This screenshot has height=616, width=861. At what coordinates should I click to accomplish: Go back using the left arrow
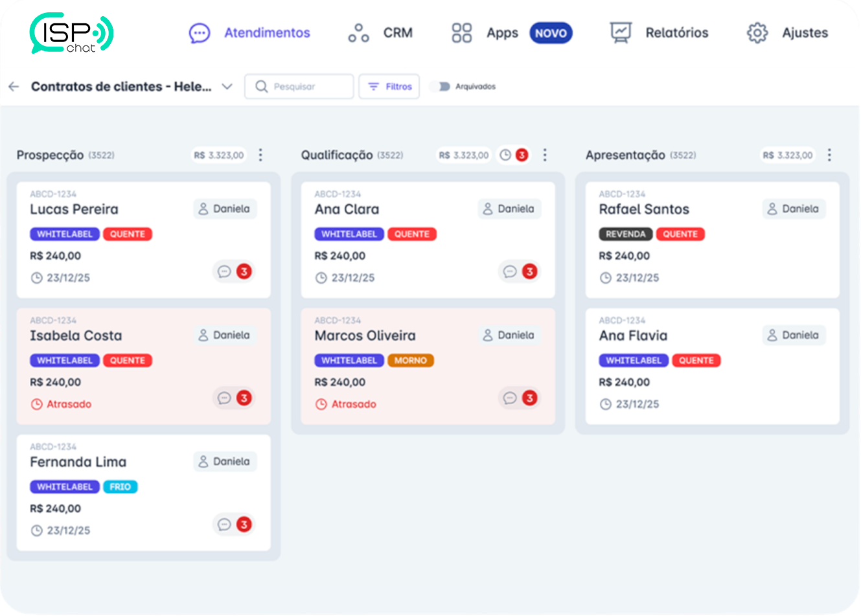pos(14,86)
